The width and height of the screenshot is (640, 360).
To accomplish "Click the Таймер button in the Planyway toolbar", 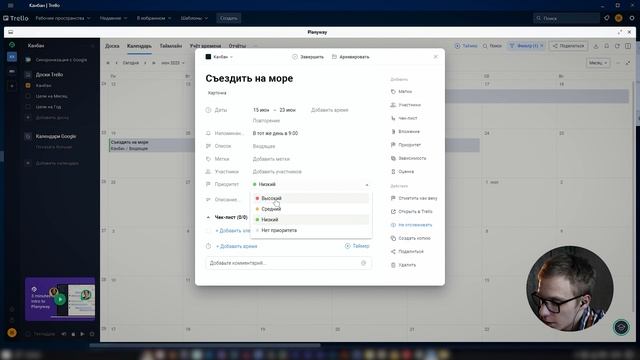I will (466, 46).
